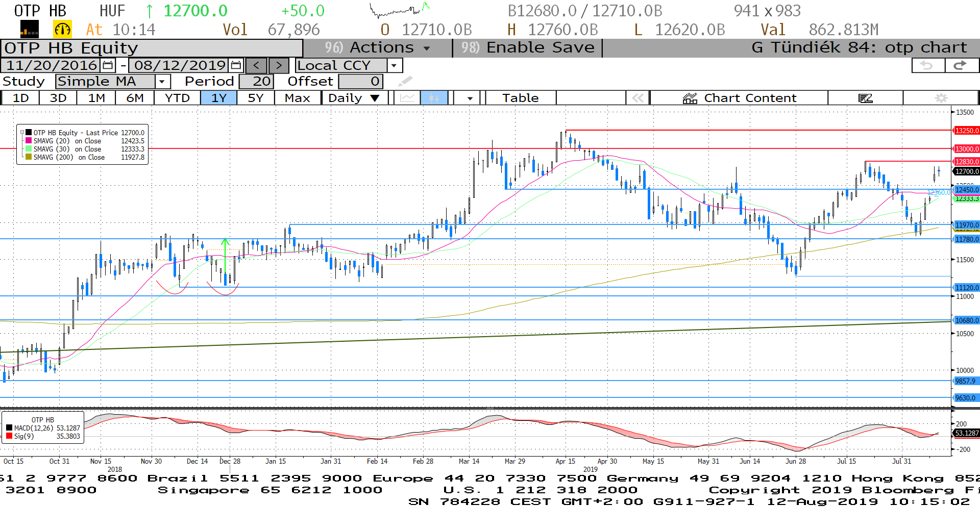980x530 pixels.
Task: Expand the Simple MA study dropdown arrow
Action: (x=162, y=82)
